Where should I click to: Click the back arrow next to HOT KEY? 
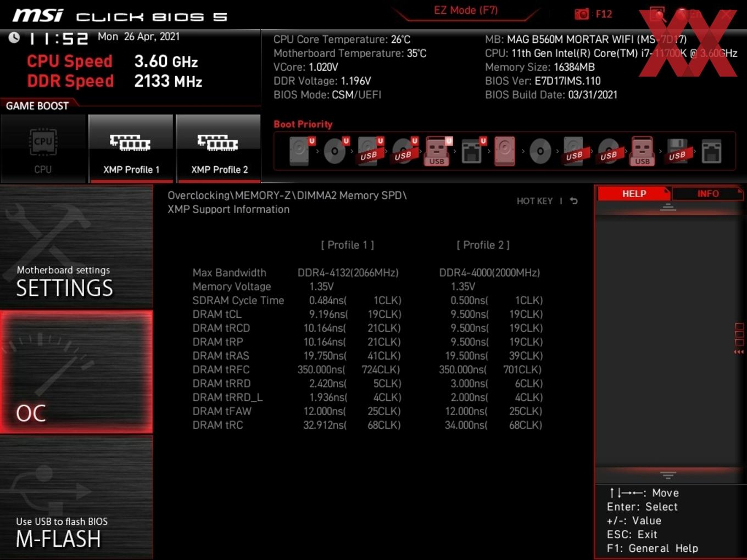click(573, 201)
